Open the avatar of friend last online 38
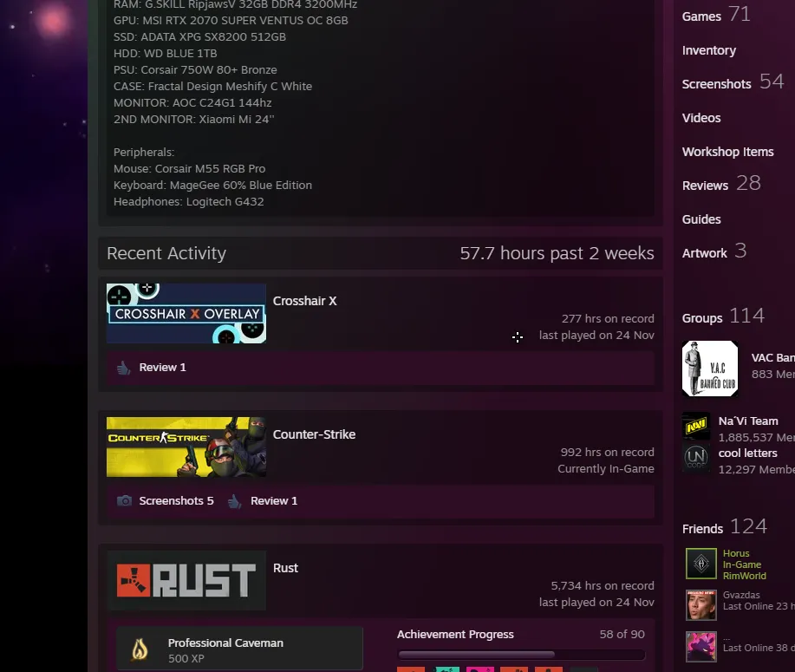 pyautogui.click(x=701, y=646)
